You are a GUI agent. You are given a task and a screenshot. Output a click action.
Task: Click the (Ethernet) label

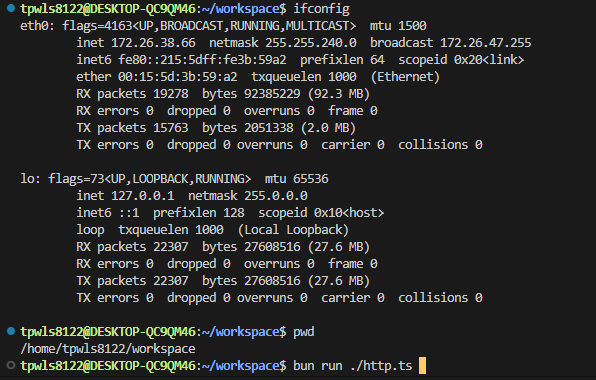click(x=405, y=77)
